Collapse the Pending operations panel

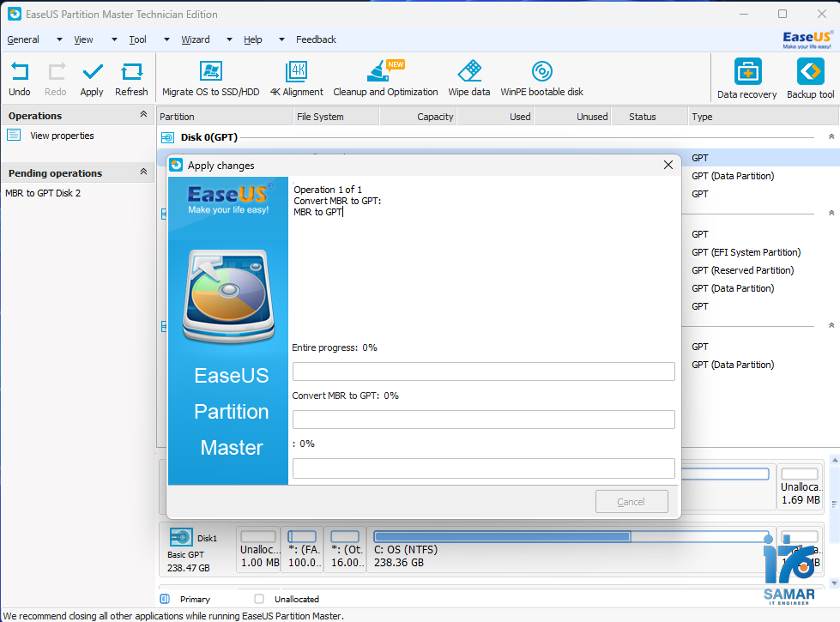pos(143,172)
